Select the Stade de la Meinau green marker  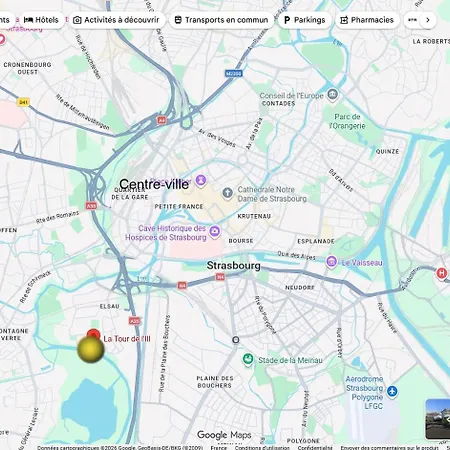[x=248, y=360]
